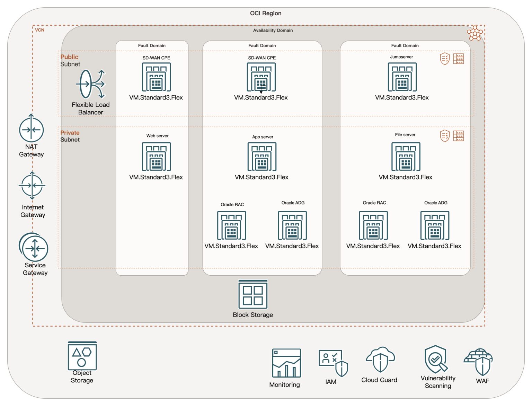Click the VCN network icon in corner
The height and width of the screenshot is (406, 532).
point(475,33)
